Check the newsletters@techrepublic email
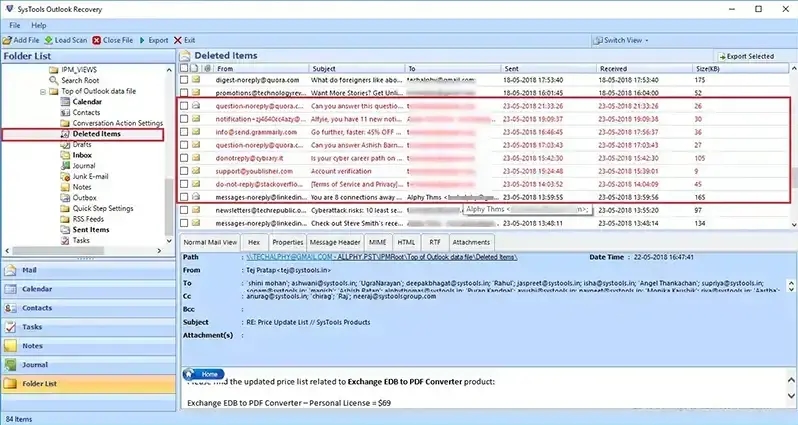The width and height of the screenshot is (798, 425). pos(184,210)
